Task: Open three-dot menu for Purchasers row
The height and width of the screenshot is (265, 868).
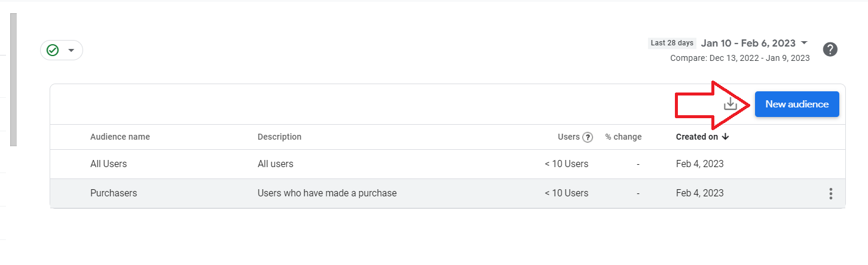Action: tap(830, 193)
